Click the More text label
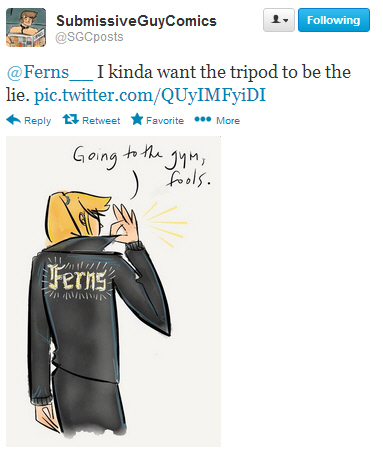 click(x=228, y=121)
